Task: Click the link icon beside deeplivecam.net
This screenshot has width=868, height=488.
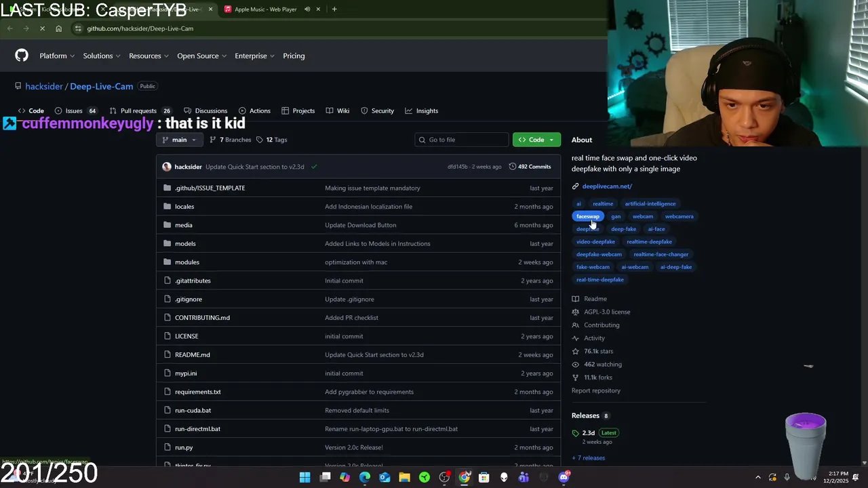Action: [575, 186]
